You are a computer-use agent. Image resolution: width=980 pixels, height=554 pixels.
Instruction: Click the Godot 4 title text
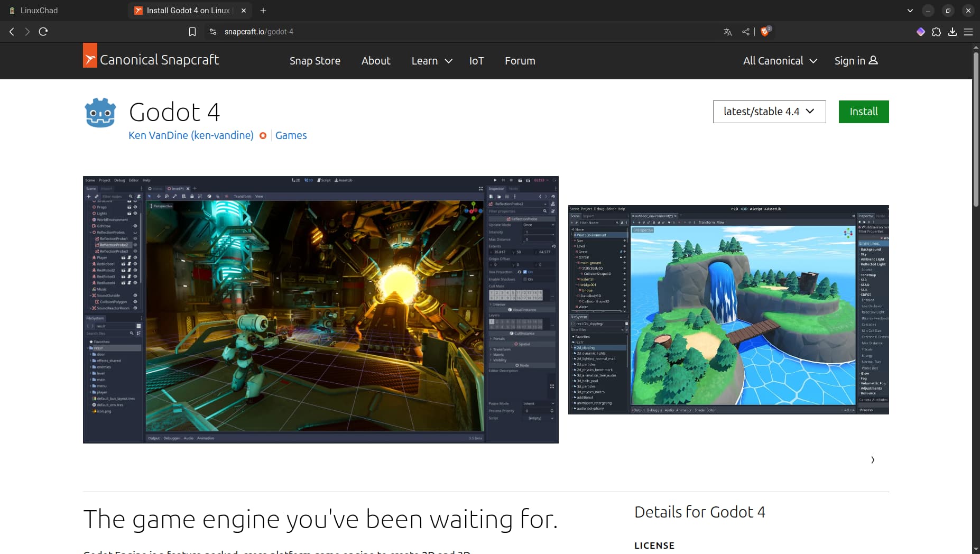tap(174, 112)
